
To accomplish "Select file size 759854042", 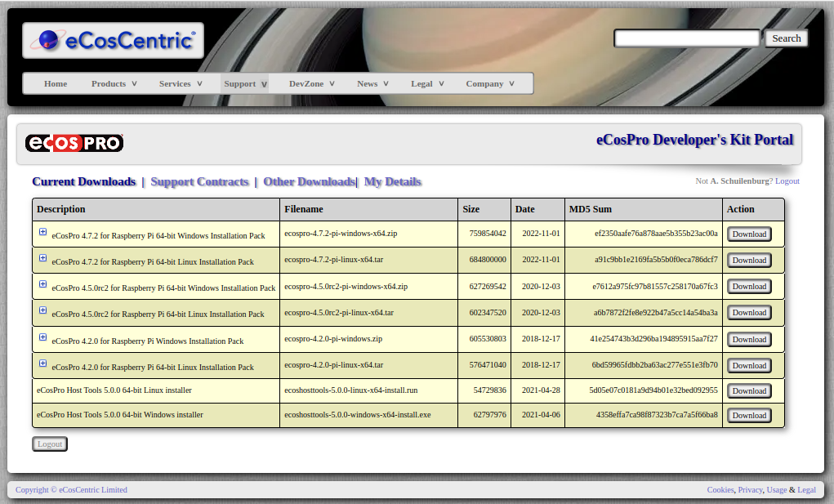I will click(488, 234).
